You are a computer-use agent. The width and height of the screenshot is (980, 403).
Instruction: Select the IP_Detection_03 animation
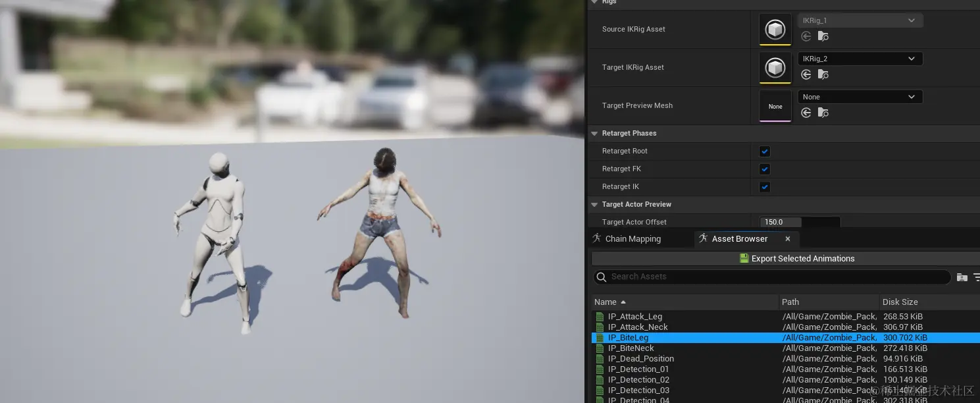pyautogui.click(x=638, y=390)
